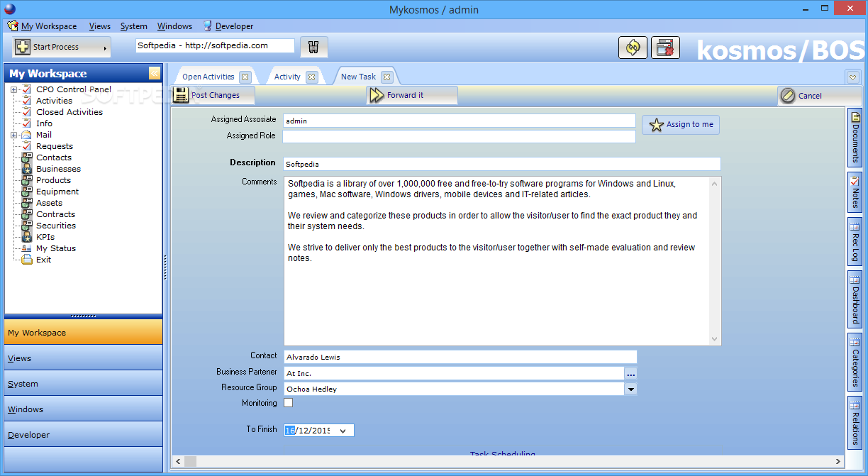Select Assets in the tree
Viewport: 868px width, 476px height.
[49, 203]
